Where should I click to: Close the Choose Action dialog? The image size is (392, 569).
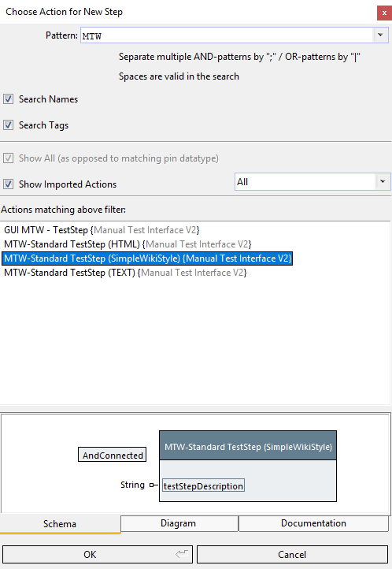[x=384, y=13]
